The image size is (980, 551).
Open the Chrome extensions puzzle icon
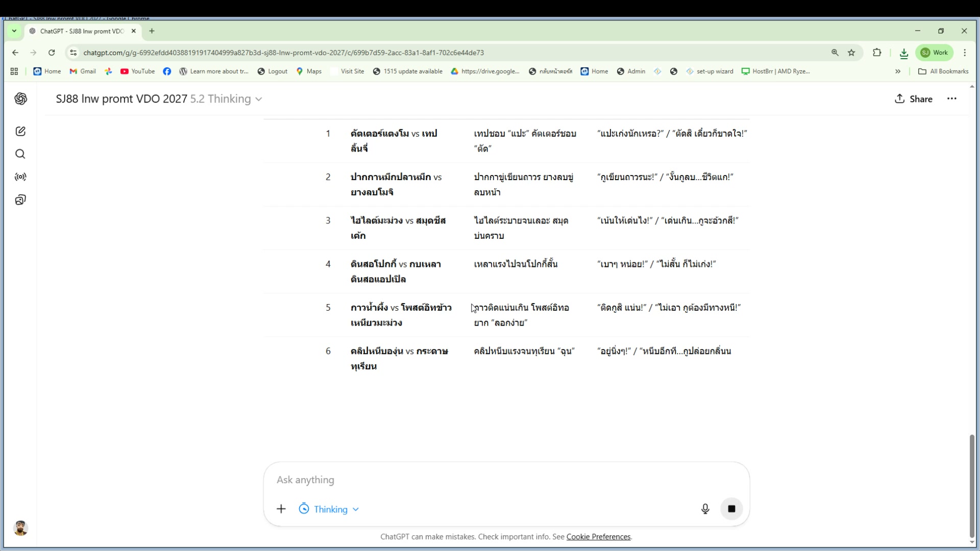[877, 53]
